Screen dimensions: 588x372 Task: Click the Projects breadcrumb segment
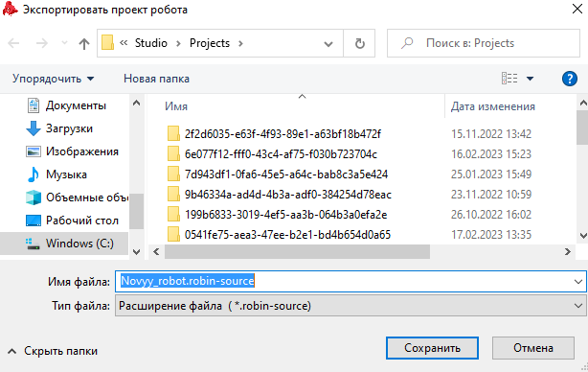point(210,43)
